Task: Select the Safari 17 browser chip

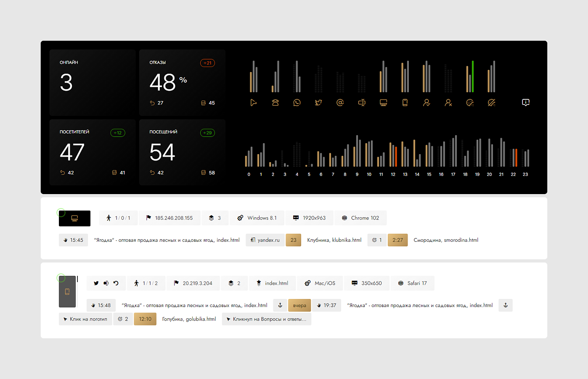Action: point(413,283)
